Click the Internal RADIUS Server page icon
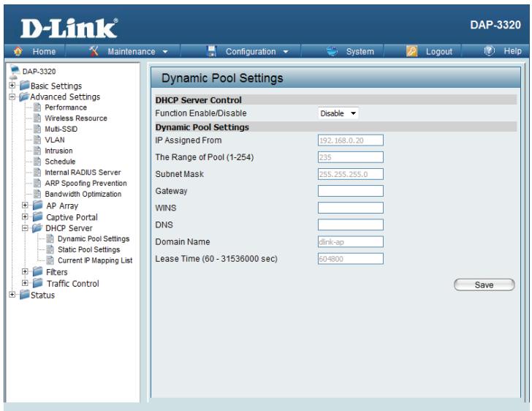This screenshot has height=411, width=532. tap(37, 172)
